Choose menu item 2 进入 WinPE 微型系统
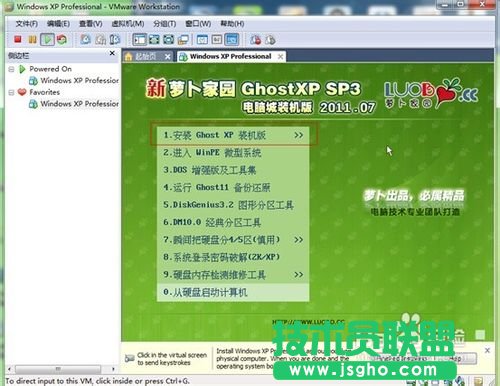This screenshot has width=500, height=386. (x=233, y=153)
